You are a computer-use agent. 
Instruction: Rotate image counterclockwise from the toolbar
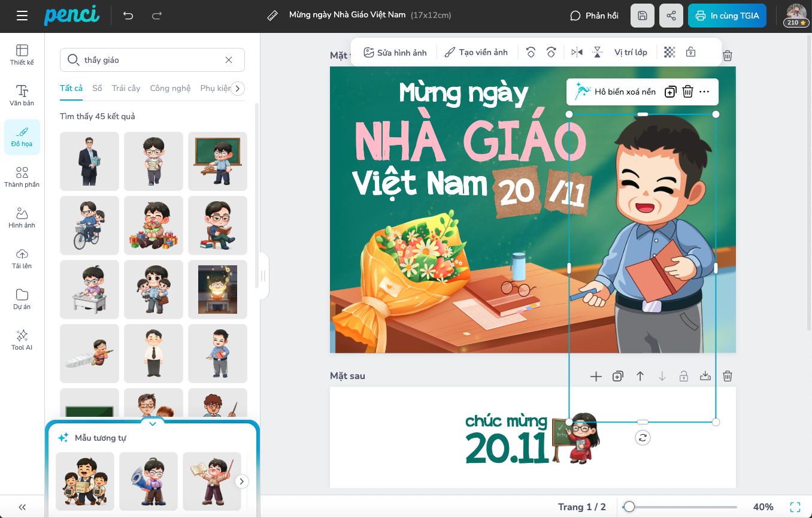pos(530,53)
